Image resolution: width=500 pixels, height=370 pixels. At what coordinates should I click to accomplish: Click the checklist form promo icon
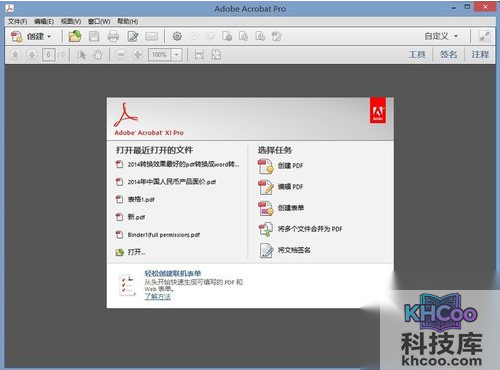tap(127, 285)
